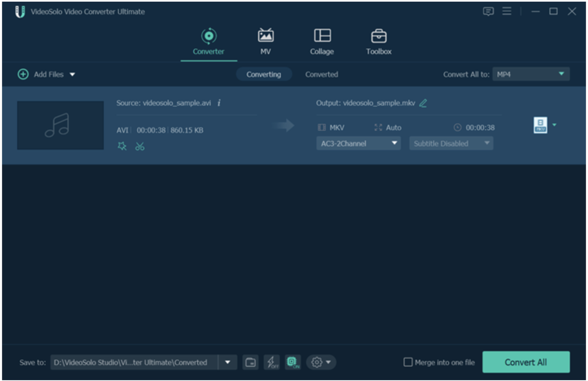Image resolution: width=588 pixels, height=381 pixels.
Task: Go to the Toolbox tab
Action: pos(379,42)
